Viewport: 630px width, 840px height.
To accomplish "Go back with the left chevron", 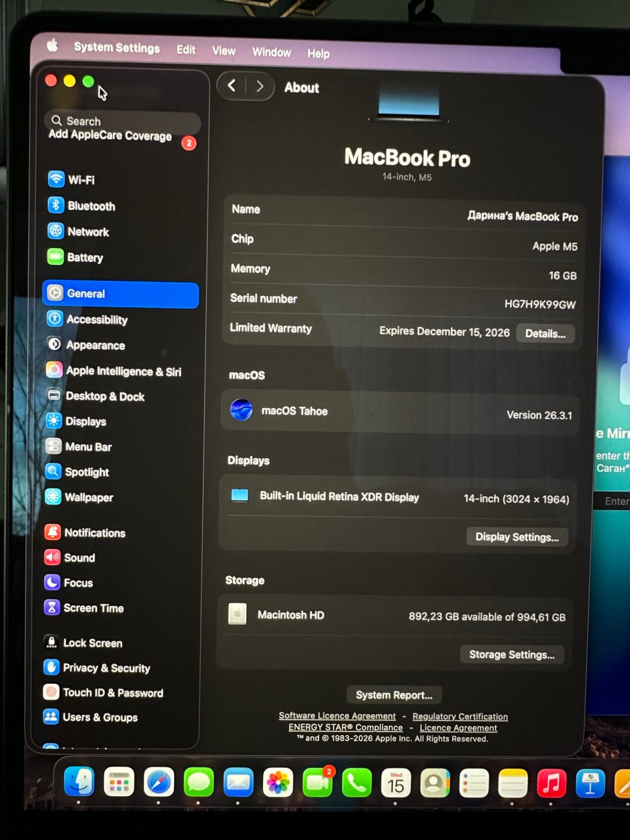I will coord(231,85).
